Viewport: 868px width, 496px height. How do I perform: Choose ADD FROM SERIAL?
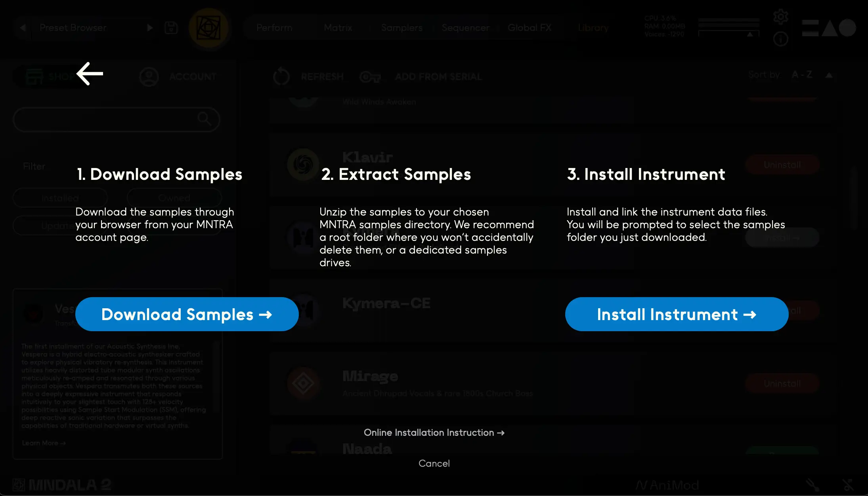438,77
